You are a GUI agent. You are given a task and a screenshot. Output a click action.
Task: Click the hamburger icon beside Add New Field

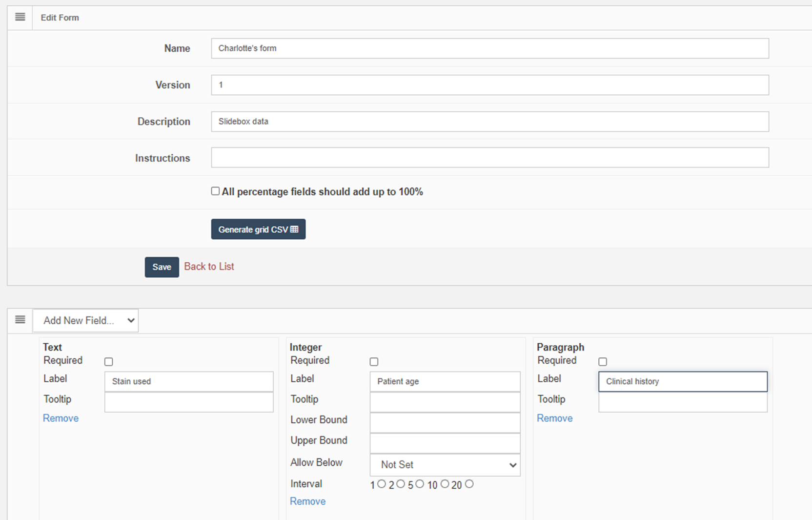[20, 320]
